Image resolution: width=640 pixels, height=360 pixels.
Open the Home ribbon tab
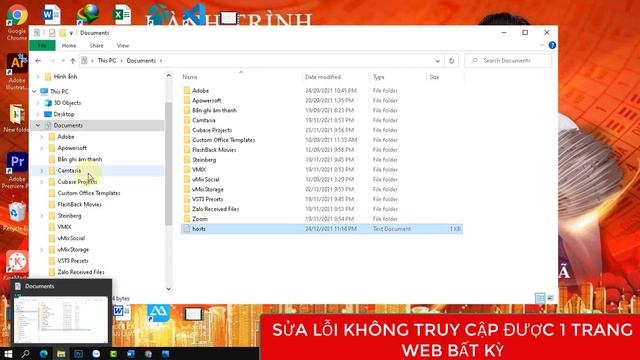pyautogui.click(x=69, y=46)
